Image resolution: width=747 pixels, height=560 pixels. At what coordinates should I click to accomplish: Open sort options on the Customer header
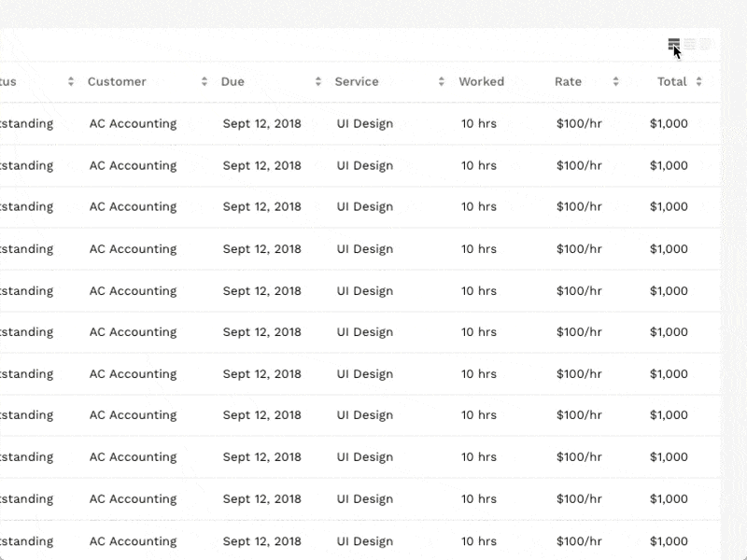(202, 81)
